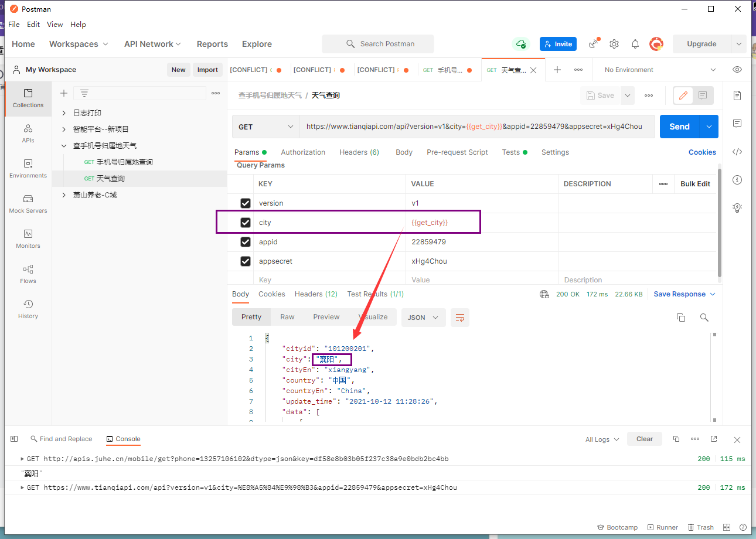Viewport: 756px width, 539px height.
Task: Click the Invite button
Action: [558, 44]
